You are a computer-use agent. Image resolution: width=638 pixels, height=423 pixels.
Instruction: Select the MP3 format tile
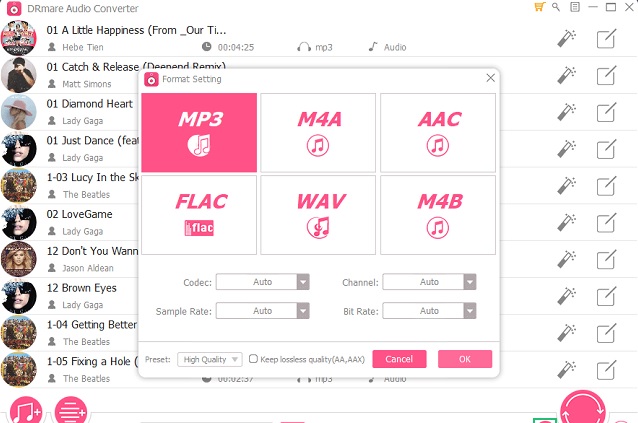(199, 133)
